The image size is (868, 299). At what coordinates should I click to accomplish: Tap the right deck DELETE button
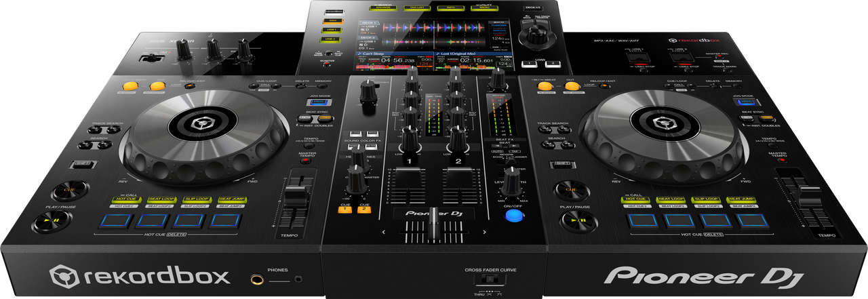[x=714, y=86]
